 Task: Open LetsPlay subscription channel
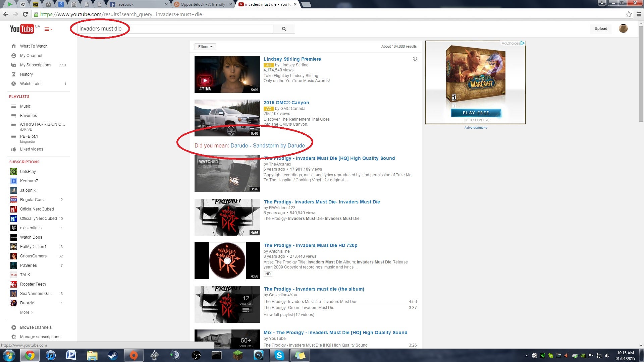[28, 172]
